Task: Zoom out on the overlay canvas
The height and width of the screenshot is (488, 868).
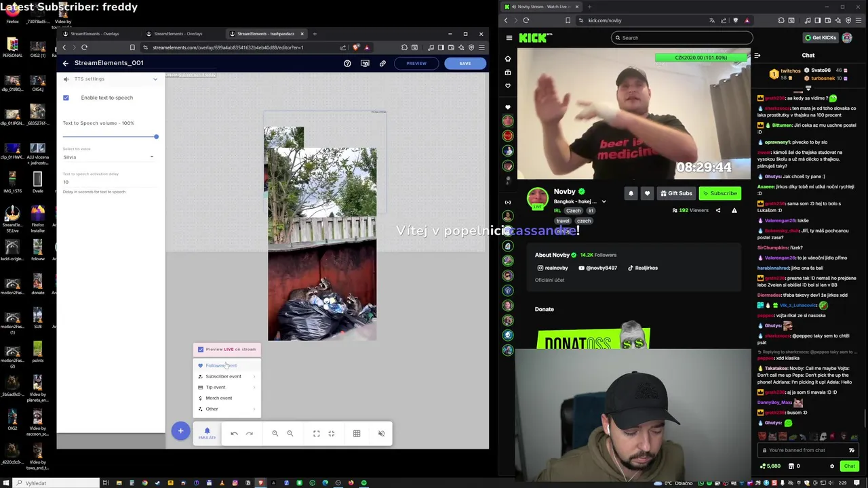Action: pos(290,434)
